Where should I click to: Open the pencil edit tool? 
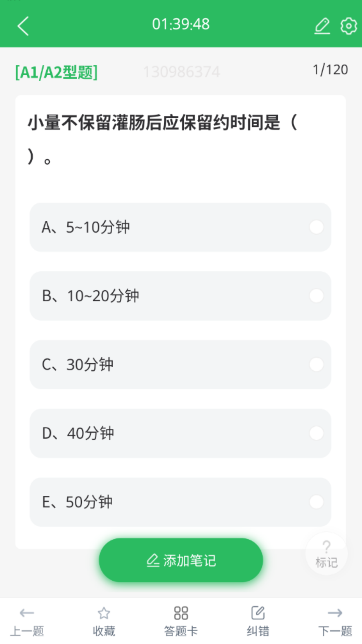tap(322, 26)
